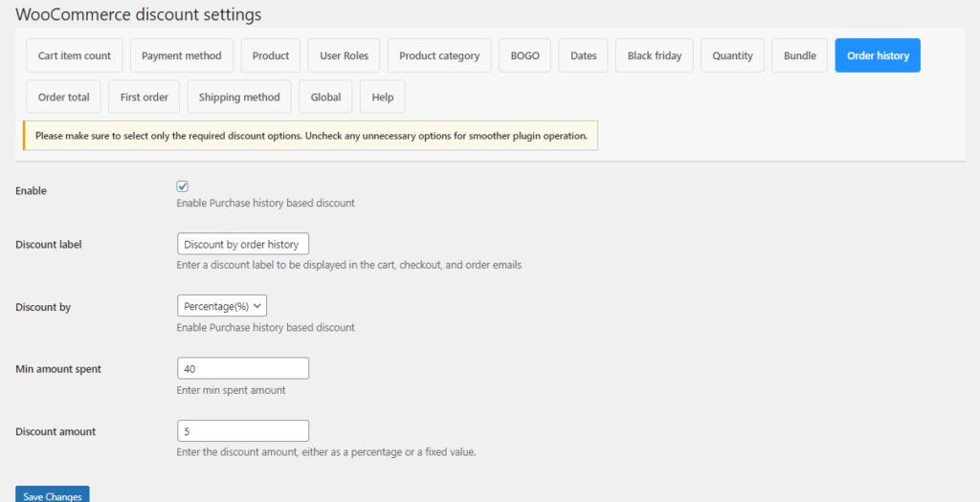Open the Help tab

383,97
